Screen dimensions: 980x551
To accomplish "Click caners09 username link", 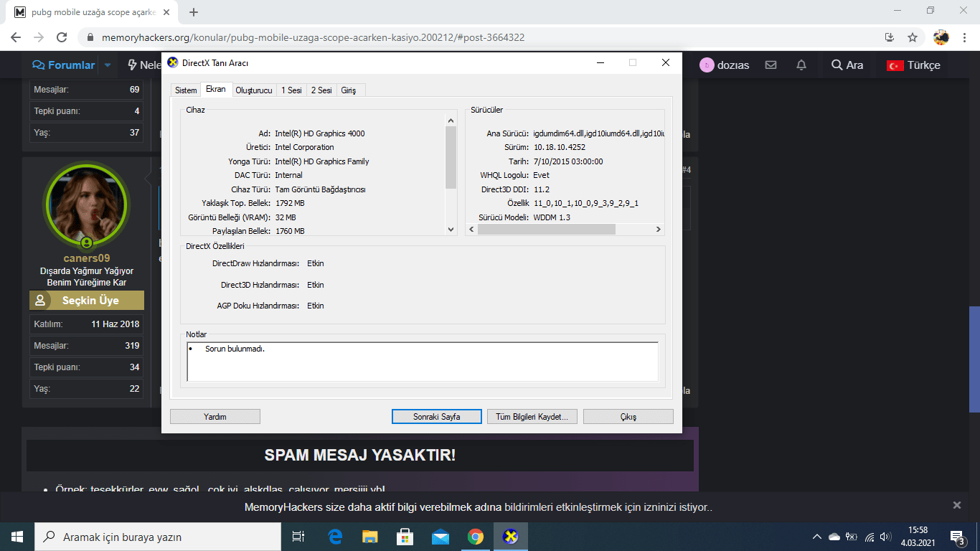I will coord(86,258).
